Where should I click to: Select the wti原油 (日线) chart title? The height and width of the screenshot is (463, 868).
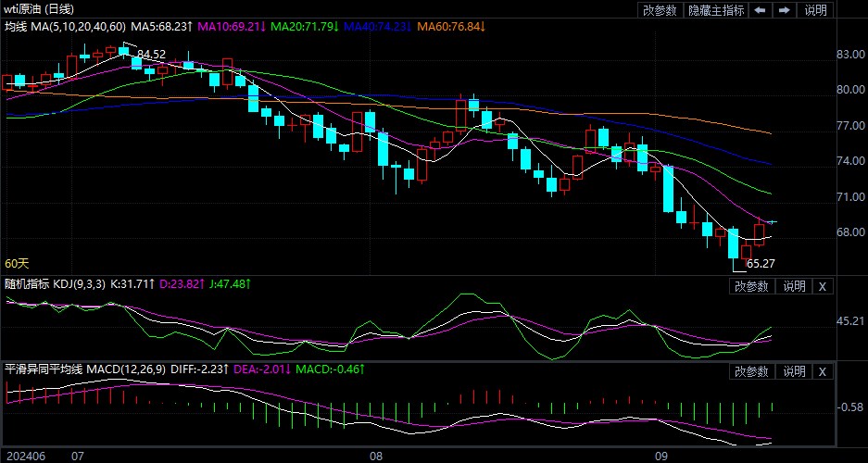pyautogui.click(x=40, y=9)
